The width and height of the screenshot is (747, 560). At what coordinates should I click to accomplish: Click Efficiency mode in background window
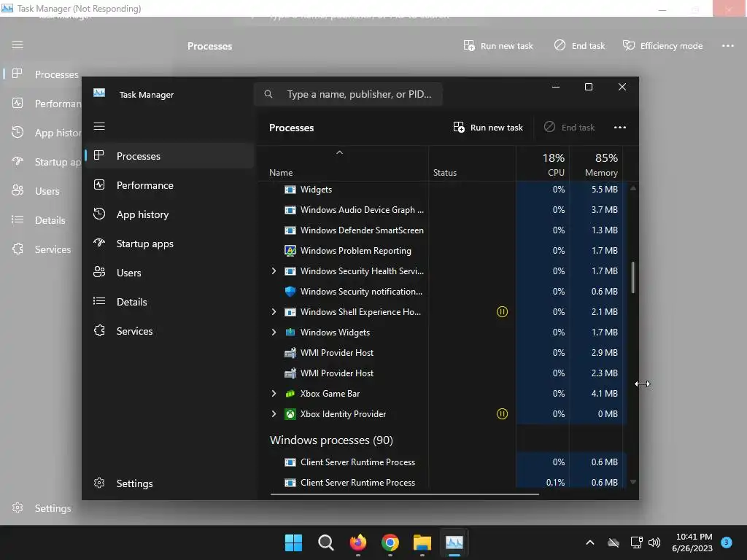click(x=662, y=46)
